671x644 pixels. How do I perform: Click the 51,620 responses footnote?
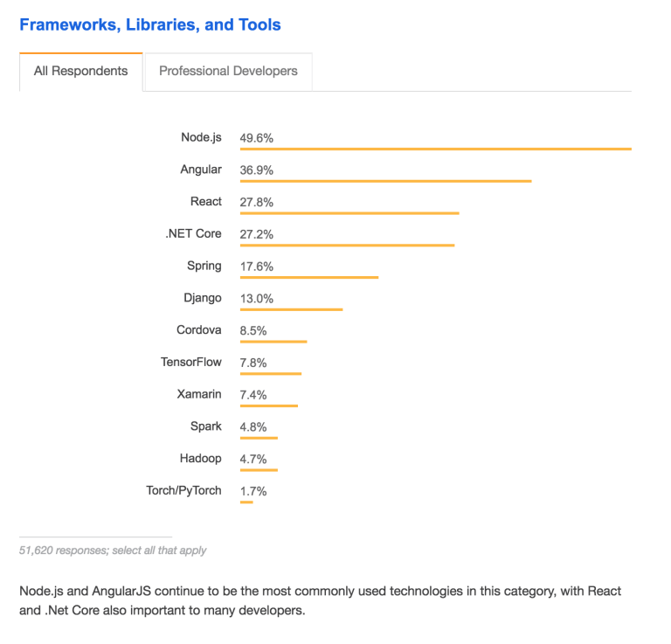pyautogui.click(x=113, y=551)
